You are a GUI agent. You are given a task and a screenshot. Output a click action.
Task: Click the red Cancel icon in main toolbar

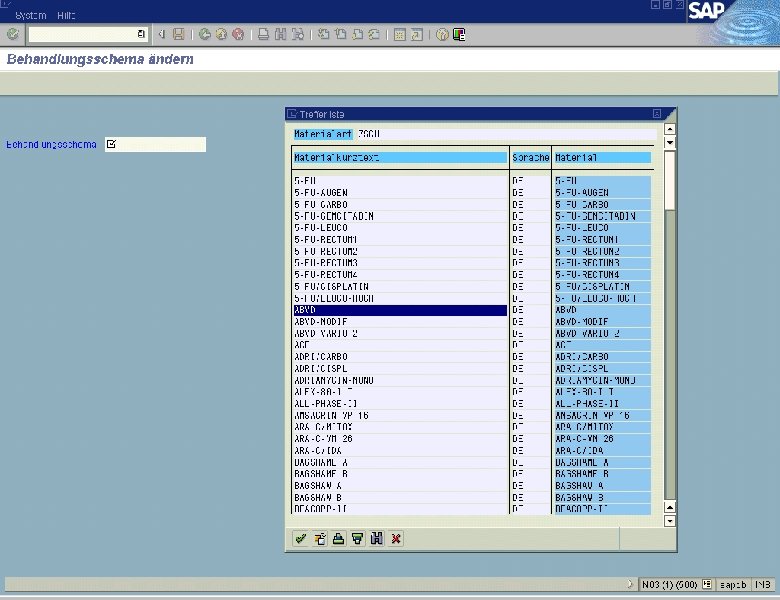(238, 34)
